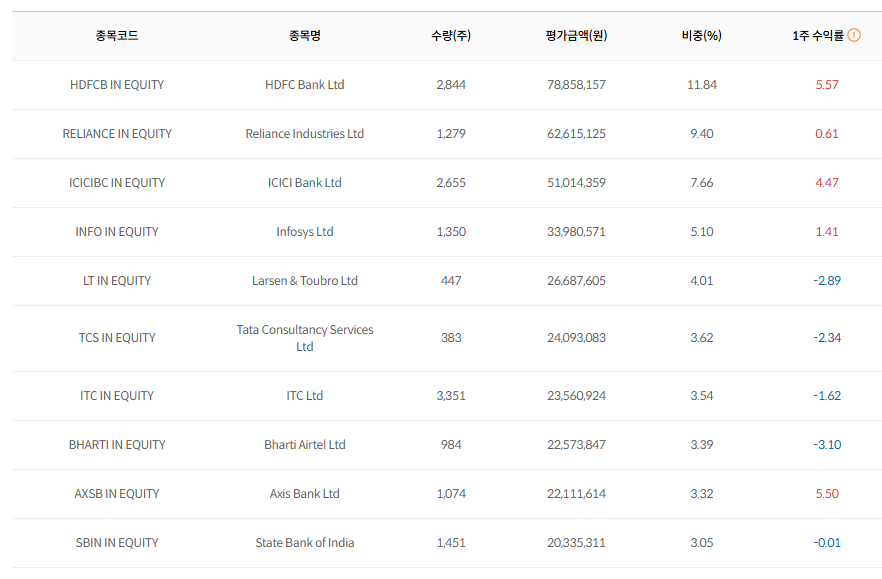Click weight 4.01 for Larsen & Toubro
The height and width of the screenshot is (579, 882).
(x=702, y=281)
